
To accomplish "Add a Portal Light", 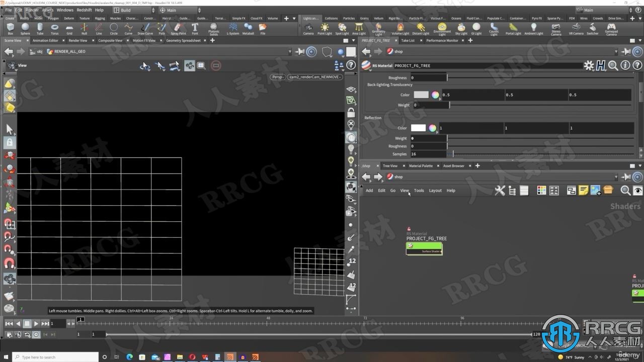I will (x=513, y=29).
